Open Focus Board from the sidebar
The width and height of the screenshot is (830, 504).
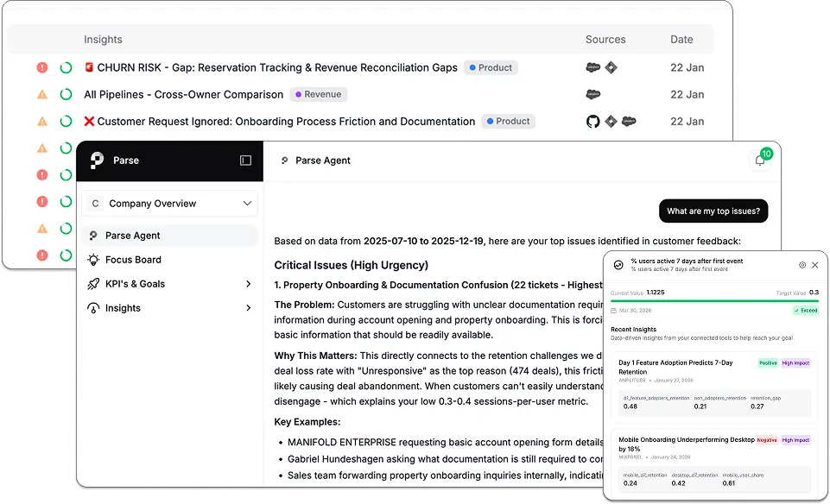click(x=133, y=260)
